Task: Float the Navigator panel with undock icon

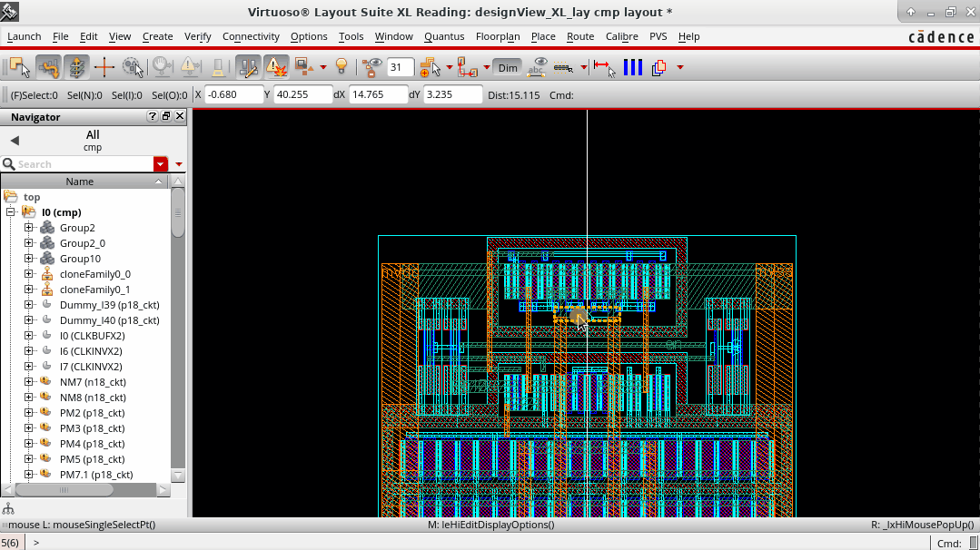Action: coord(165,116)
